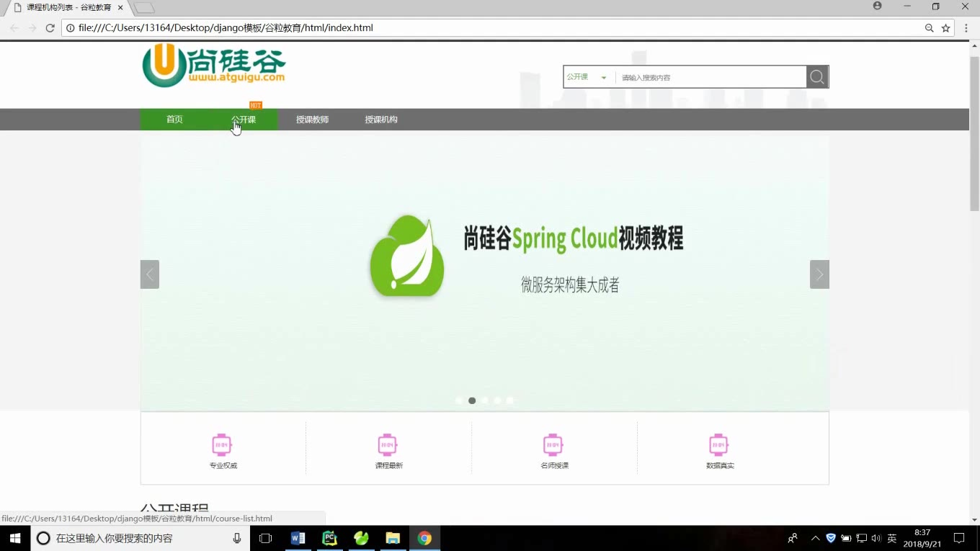
Task: Click the 请输入搜索内容 search field
Action: coord(710,77)
